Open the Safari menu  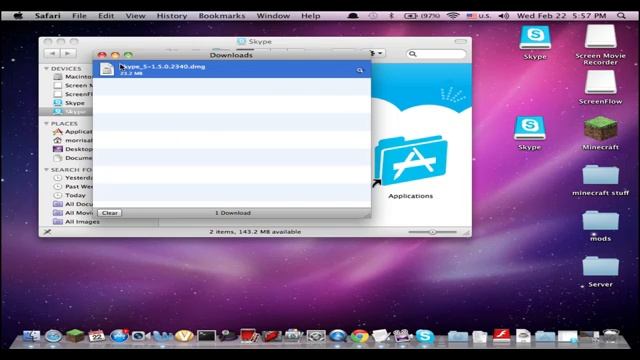[47, 16]
